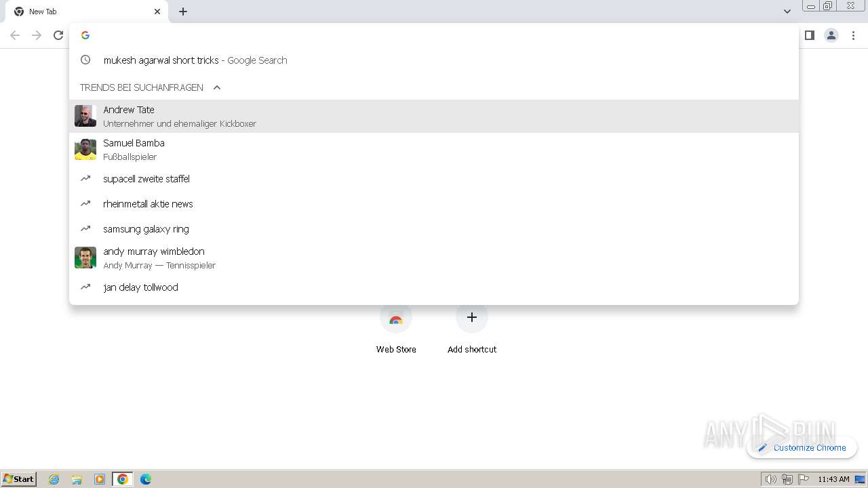
Task: Click the Add shortcut plus button
Action: tap(472, 317)
